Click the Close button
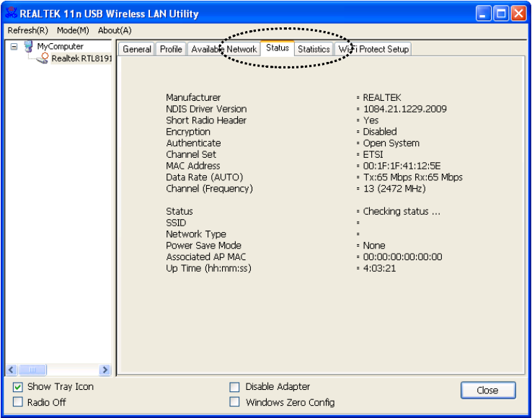The height and width of the screenshot is (418, 532). tap(488, 390)
